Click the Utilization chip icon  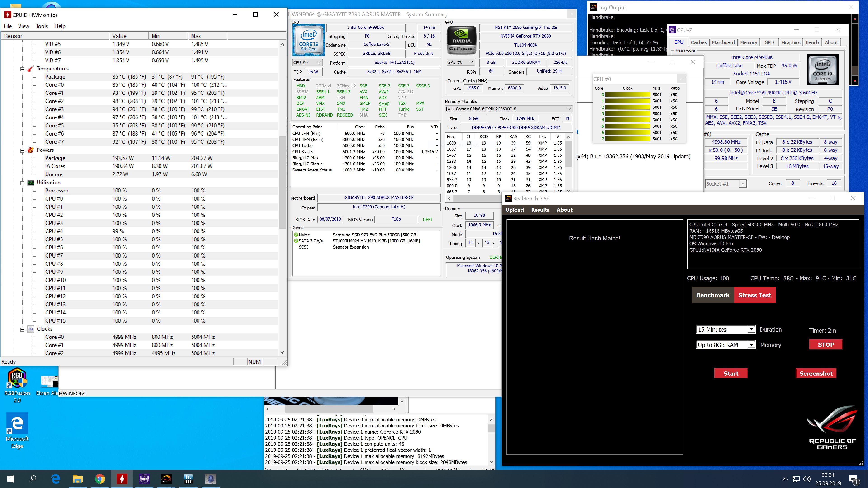click(30, 183)
